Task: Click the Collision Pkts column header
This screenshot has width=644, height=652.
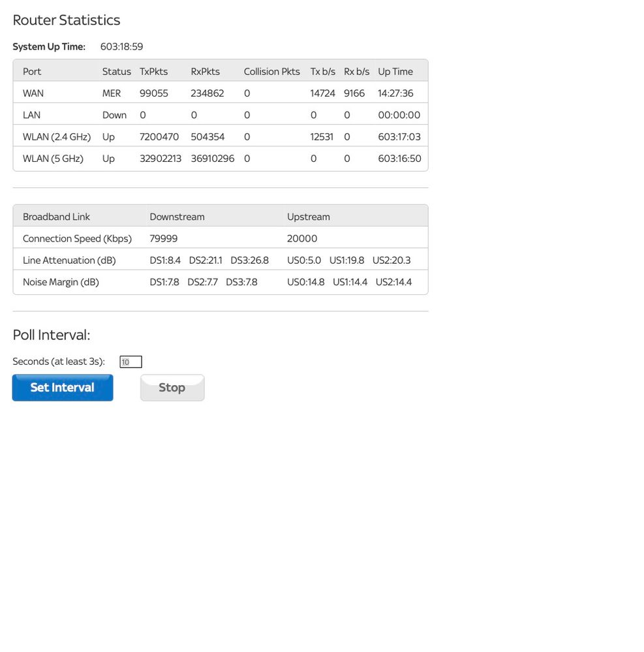Action: click(x=271, y=72)
